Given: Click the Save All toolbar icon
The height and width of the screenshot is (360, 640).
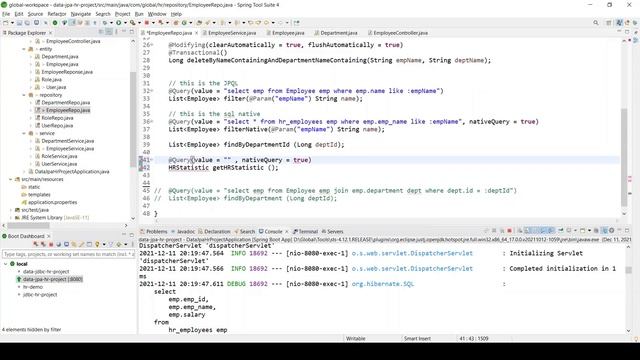Looking at the screenshot, I should (x=27, y=23).
